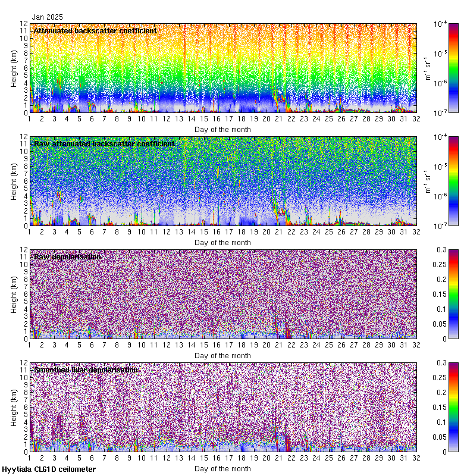Viewport: 464px width, 476px height.
Task: Click the m⁻¹ sr⁻¹ unit label beside Raw attenuated backscatter colorbar
Action: coord(428,181)
